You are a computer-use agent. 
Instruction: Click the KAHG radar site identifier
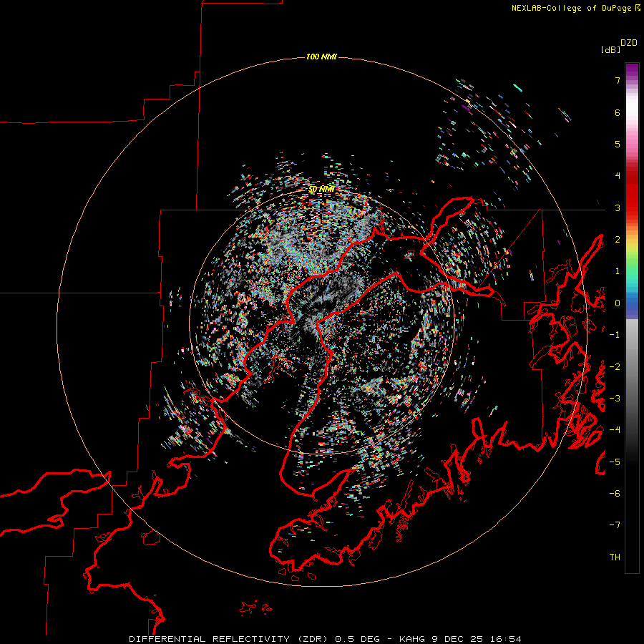[x=413, y=639]
